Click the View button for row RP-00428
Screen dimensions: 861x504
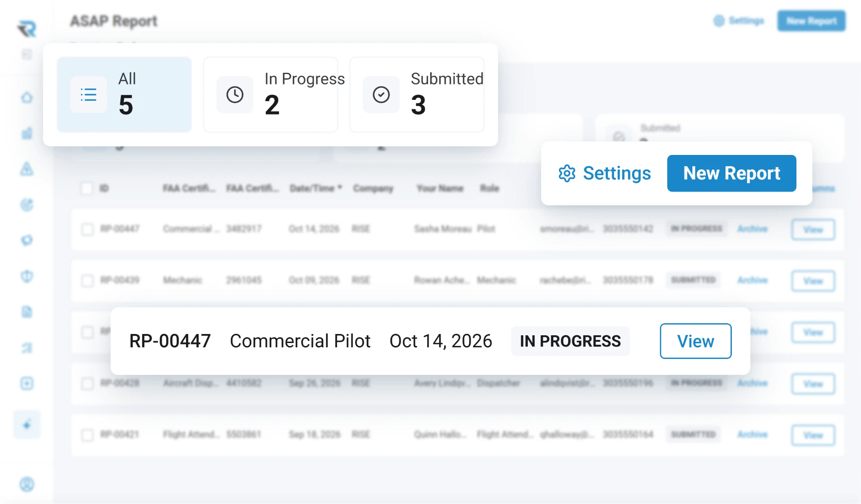click(x=813, y=383)
